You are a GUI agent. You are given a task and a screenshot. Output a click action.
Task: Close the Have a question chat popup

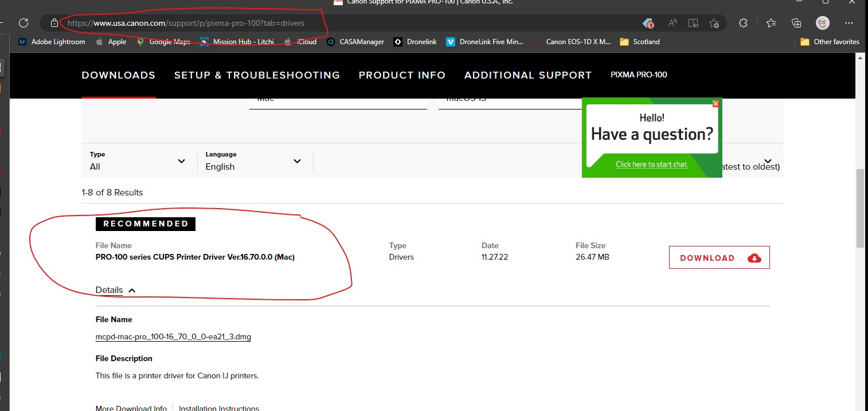click(x=715, y=104)
